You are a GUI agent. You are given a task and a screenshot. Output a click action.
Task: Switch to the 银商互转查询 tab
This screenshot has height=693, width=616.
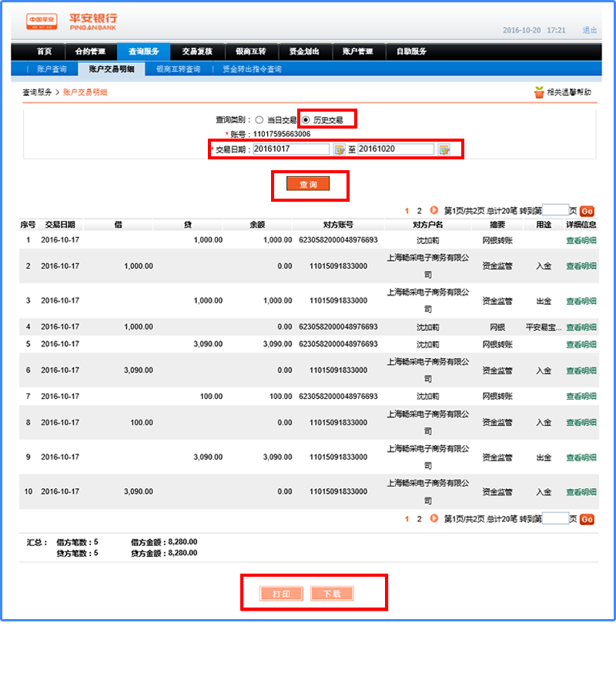click(x=178, y=69)
